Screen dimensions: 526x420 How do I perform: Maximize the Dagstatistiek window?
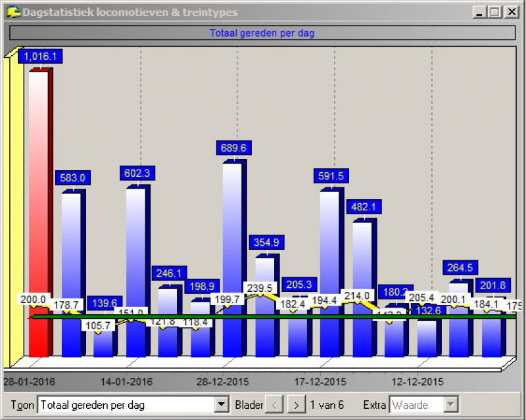pos(494,12)
